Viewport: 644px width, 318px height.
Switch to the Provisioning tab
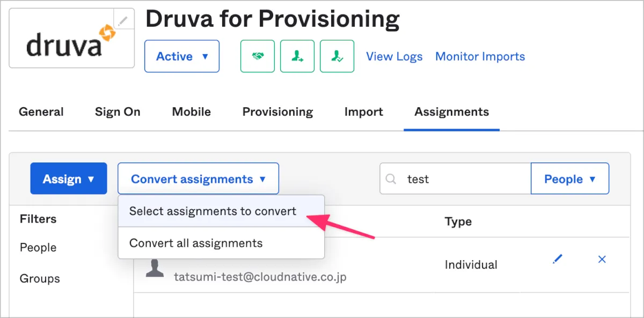[x=277, y=112]
